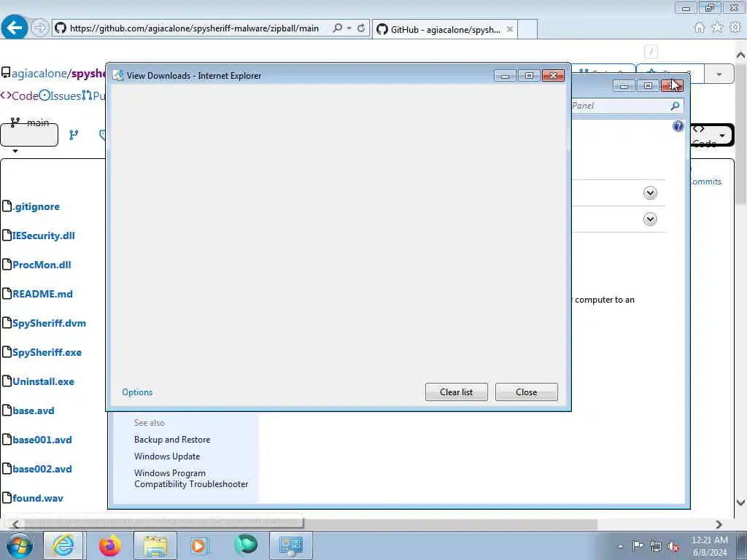The width and height of the screenshot is (747, 560).
Task: Click the IE forward arrow button
Action: pos(39,28)
